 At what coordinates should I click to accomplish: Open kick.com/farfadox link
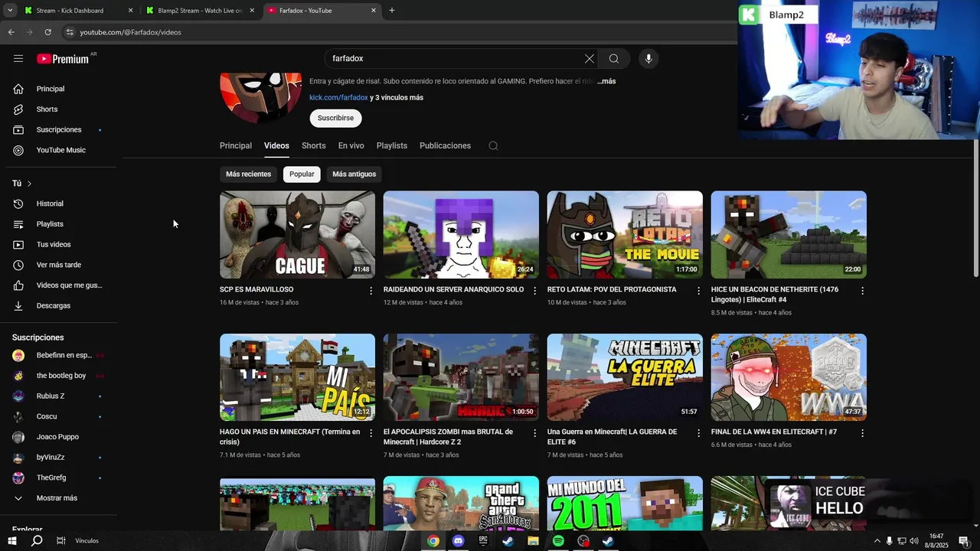tap(338, 97)
